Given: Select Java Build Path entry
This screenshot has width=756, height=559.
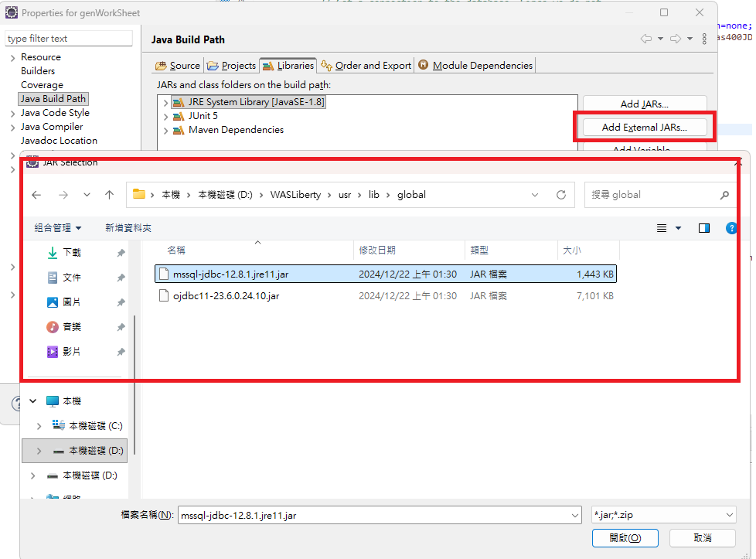Looking at the screenshot, I should 53,99.
